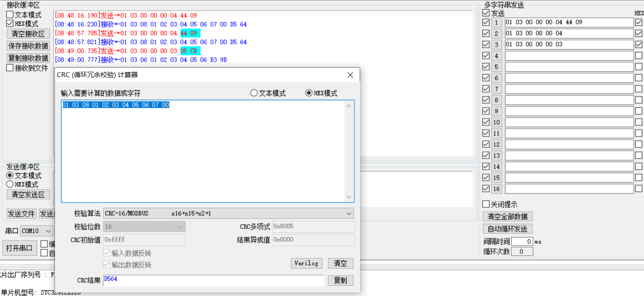The image size is (644, 296).
Task: Click the CRC input area scroll-up arrow
Action: point(349,105)
